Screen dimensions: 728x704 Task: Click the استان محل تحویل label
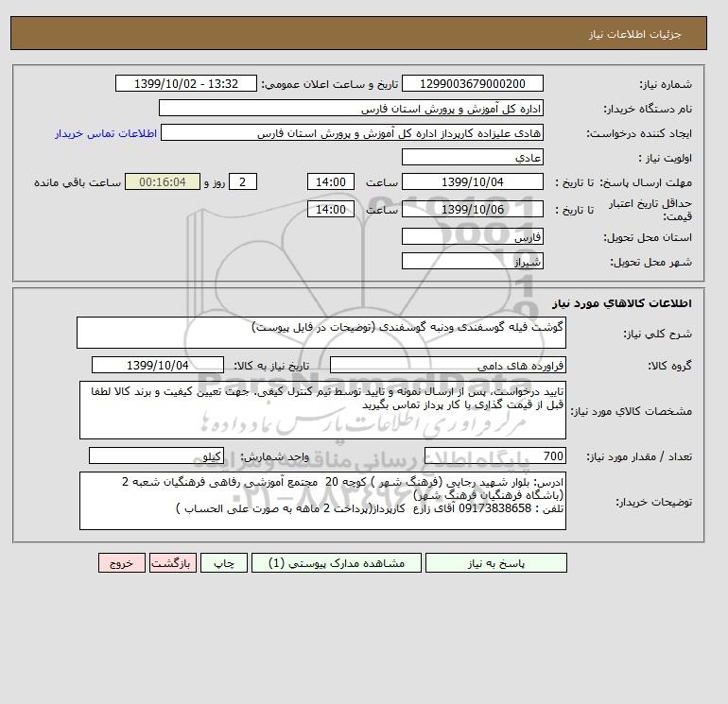coord(648,237)
